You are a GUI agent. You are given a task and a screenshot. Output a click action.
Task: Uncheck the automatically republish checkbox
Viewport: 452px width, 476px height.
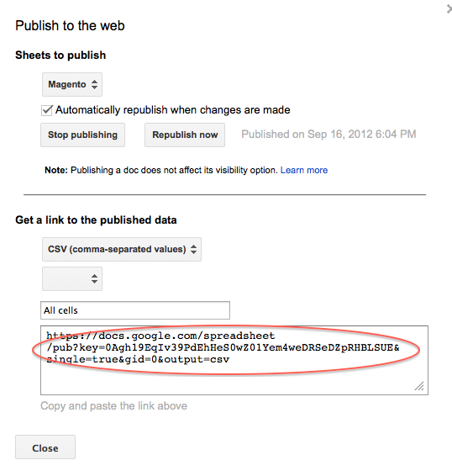click(x=47, y=110)
